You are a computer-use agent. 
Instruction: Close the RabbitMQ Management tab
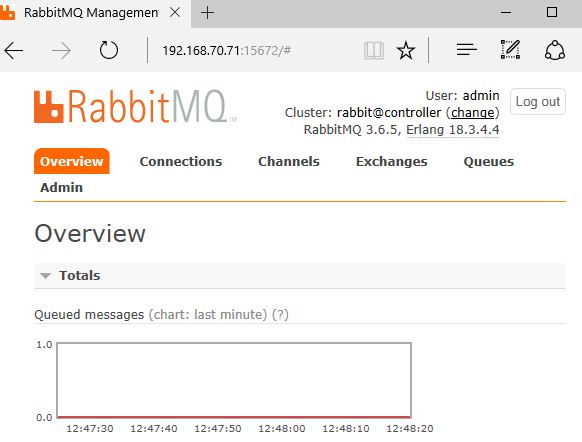coord(175,13)
